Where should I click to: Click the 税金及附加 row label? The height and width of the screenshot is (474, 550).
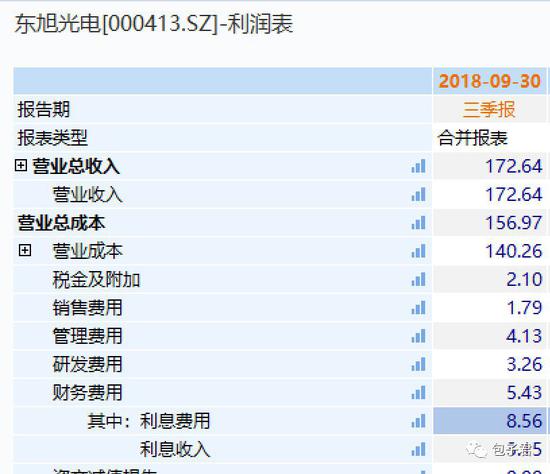(x=96, y=280)
